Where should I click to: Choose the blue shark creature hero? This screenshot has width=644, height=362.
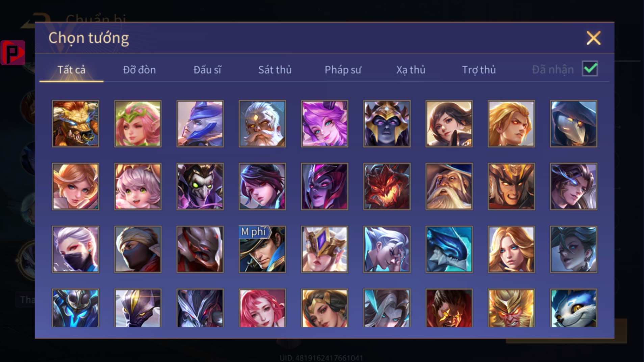click(449, 249)
